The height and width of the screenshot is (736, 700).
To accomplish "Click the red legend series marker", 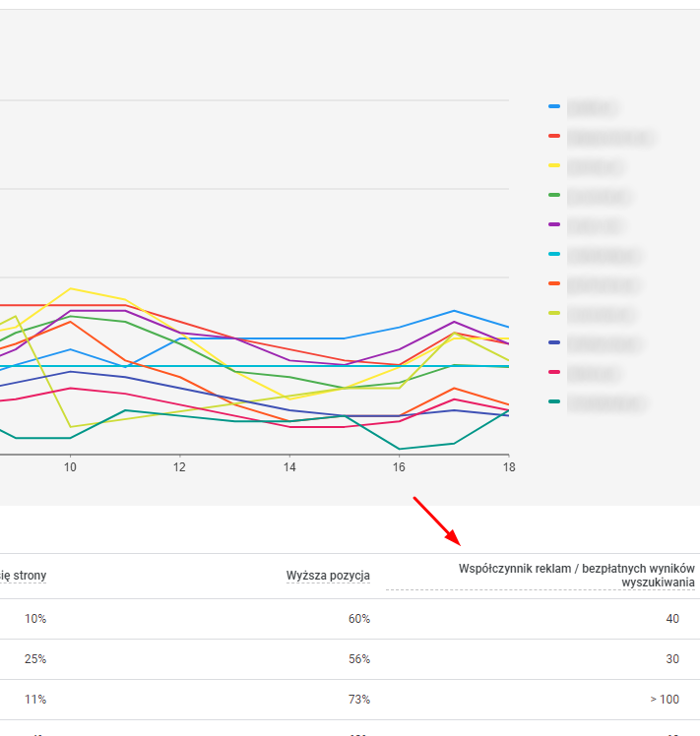I will [x=554, y=136].
